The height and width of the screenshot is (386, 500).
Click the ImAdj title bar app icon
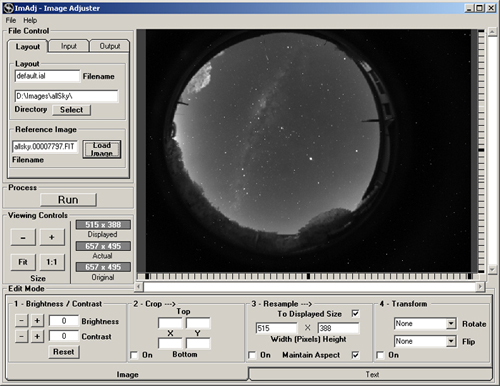(x=9, y=8)
